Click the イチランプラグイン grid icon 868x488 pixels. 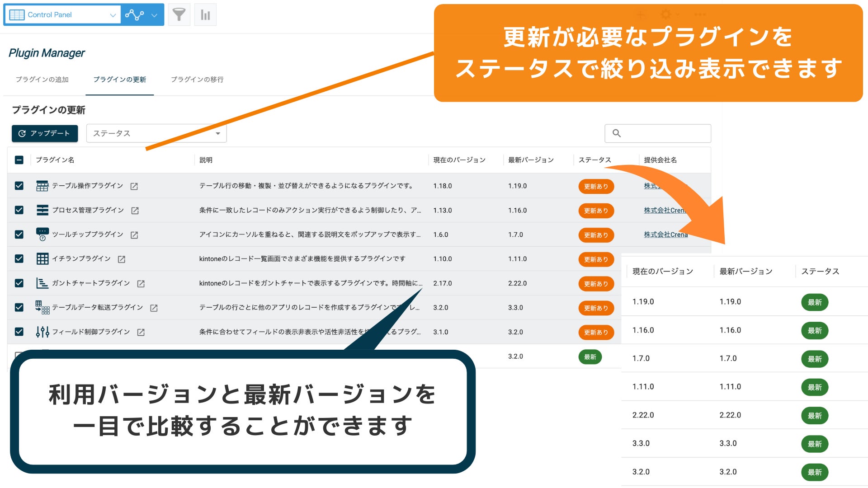[x=42, y=259]
